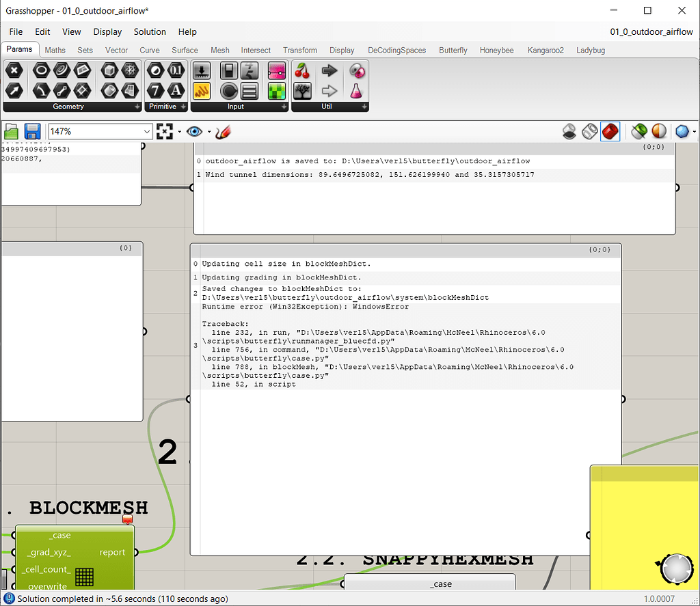
Task: Click the red warning balloon on blockMesh
Action: click(x=128, y=519)
